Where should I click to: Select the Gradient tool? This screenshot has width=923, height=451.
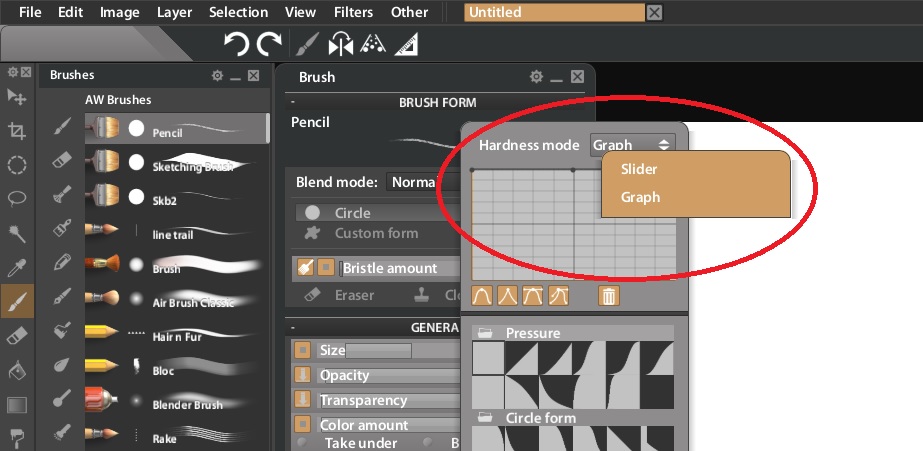point(16,405)
